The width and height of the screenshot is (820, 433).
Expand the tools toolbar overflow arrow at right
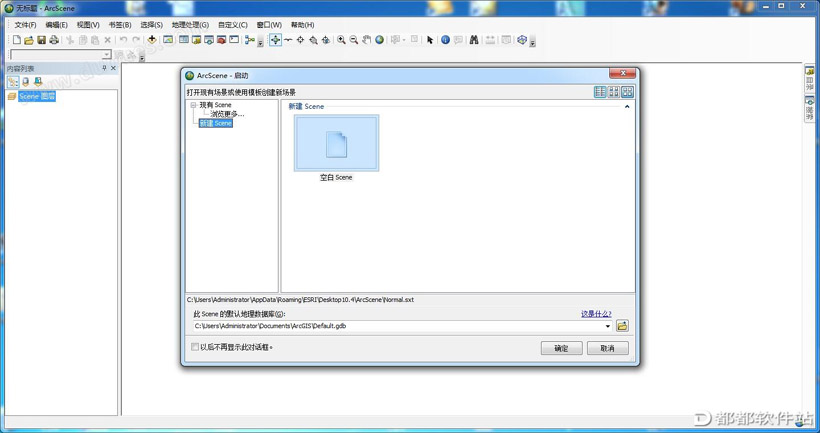click(532, 43)
